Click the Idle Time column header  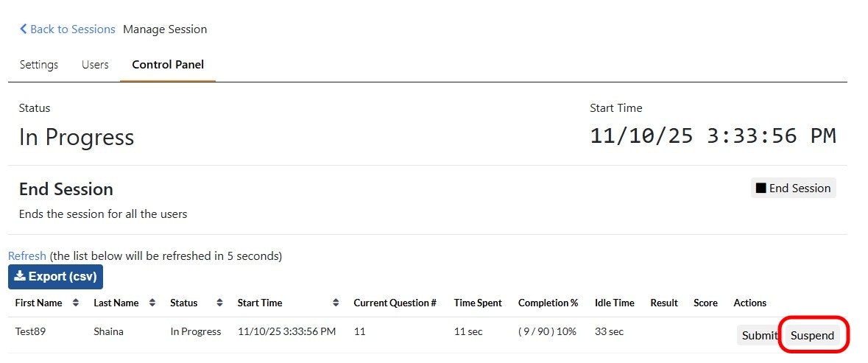point(614,303)
